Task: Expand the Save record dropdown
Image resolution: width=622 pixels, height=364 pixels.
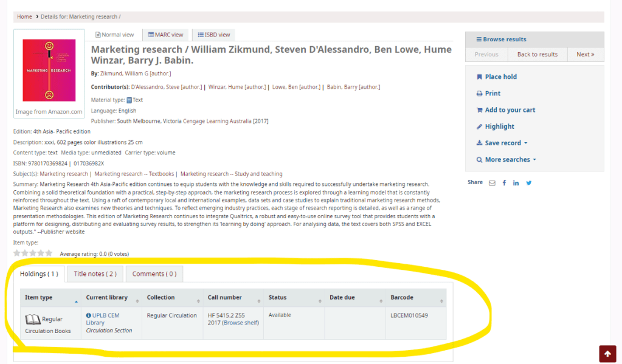Action: (x=505, y=143)
